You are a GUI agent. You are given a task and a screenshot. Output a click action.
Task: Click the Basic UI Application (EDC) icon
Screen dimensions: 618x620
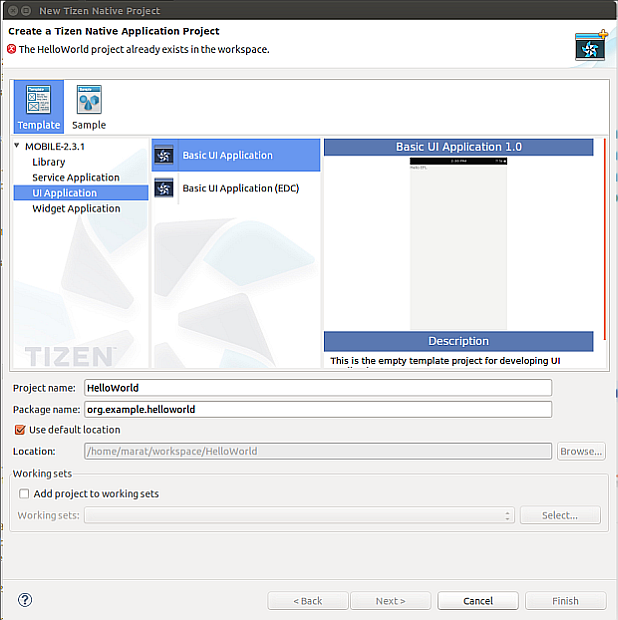tap(164, 188)
